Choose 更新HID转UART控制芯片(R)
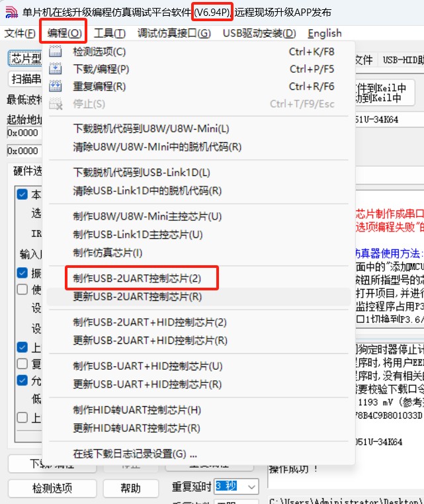Viewport: 424px width, 504px height. (198, 428)
